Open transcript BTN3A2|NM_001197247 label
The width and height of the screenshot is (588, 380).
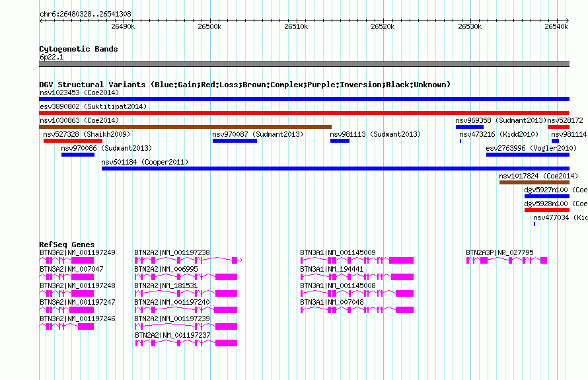pyautogui.click(x=77, y=303)
